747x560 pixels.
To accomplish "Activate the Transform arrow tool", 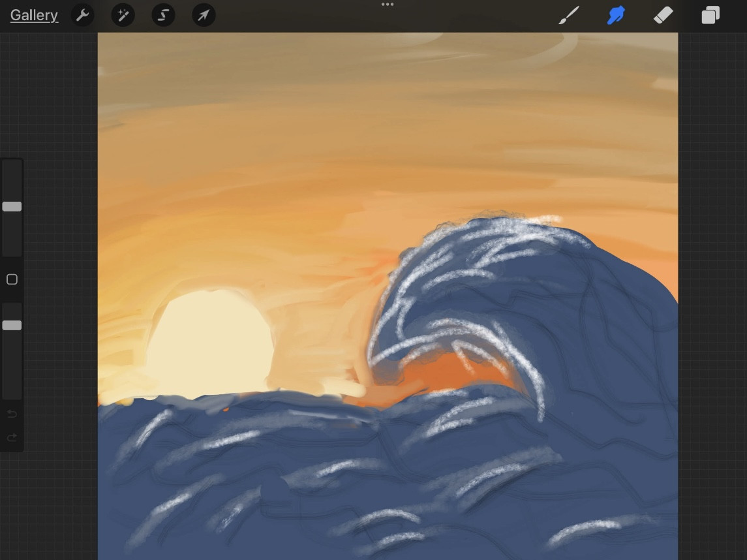I will point(204,15).
